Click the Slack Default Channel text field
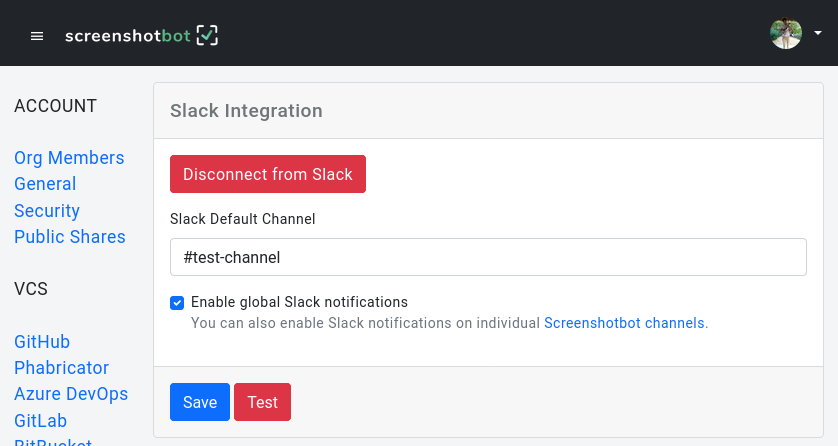This screenshot has width=838, height=446. pyautogui.click(x=488, y=257)
